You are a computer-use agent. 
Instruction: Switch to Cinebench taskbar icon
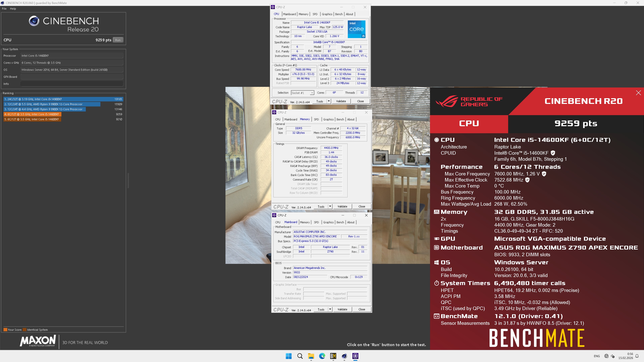pyautogui.click(x=344, y=356)
